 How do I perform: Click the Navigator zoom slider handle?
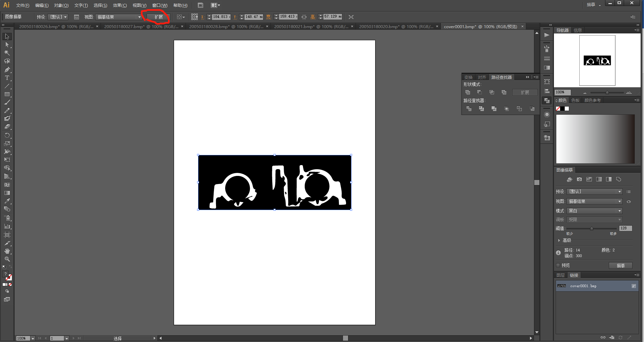pos(607,92)
